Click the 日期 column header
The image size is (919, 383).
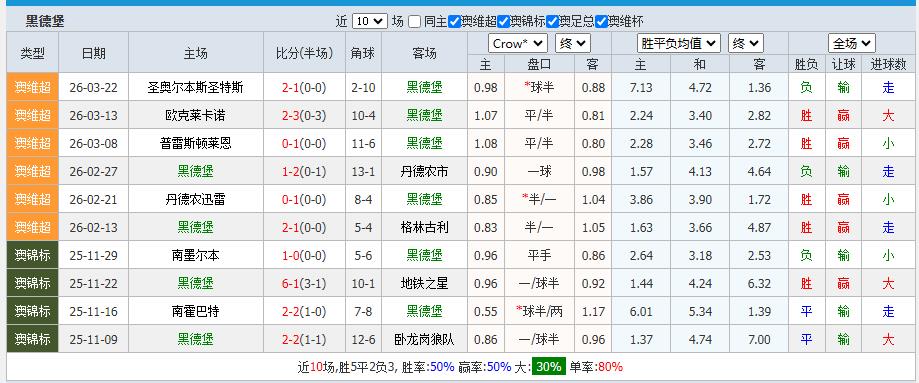pos(94,53)
